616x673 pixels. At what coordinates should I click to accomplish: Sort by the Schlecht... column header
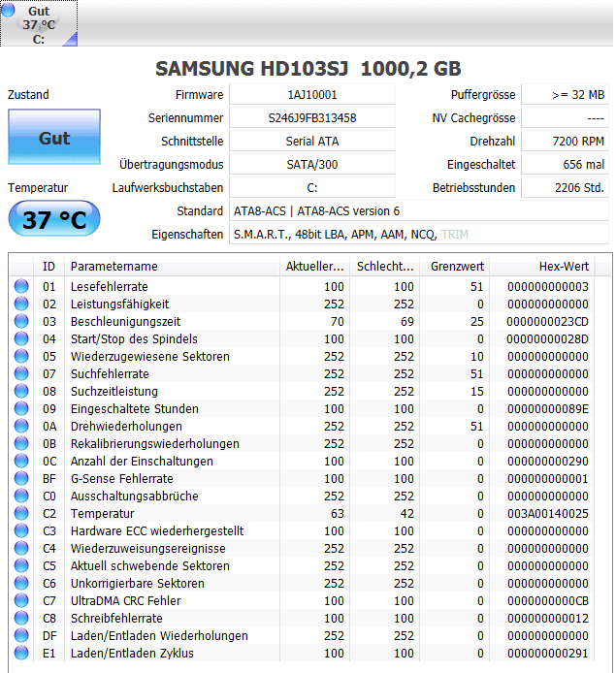(x=384, y=266)
